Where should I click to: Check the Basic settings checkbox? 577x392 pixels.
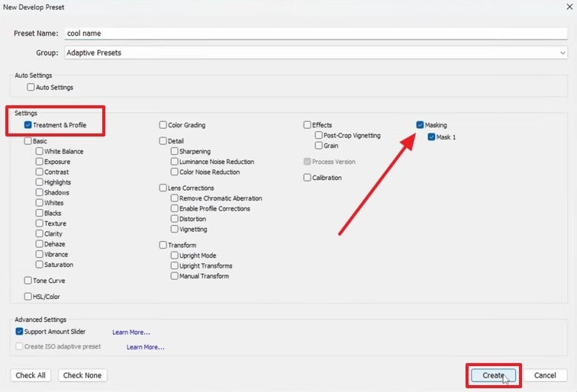pos(28,141)
